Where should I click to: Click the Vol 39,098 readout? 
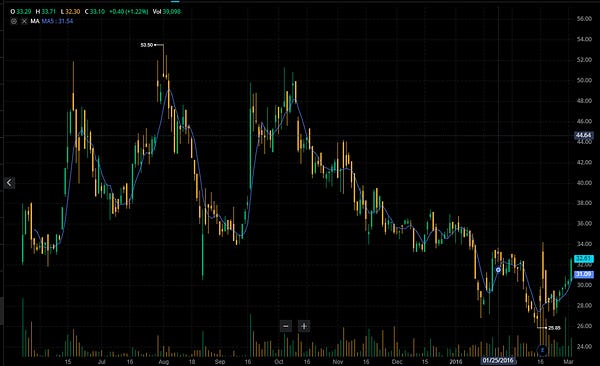166,11
